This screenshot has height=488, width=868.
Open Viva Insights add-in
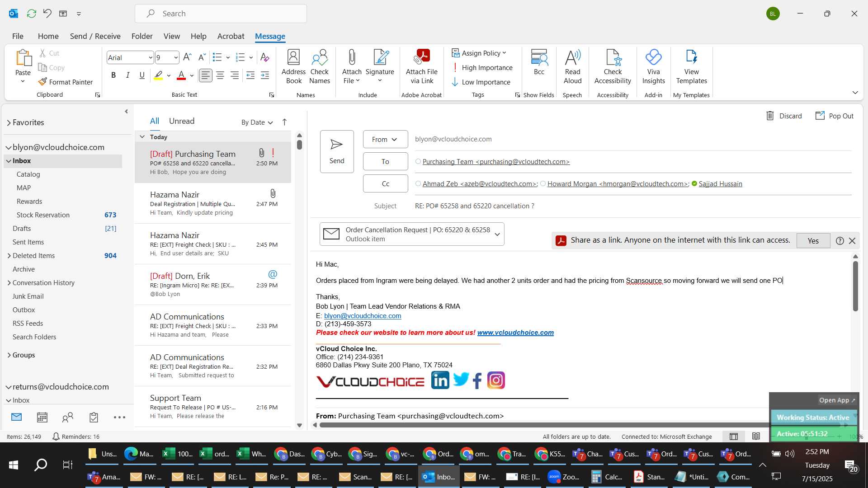click(653, 67)
